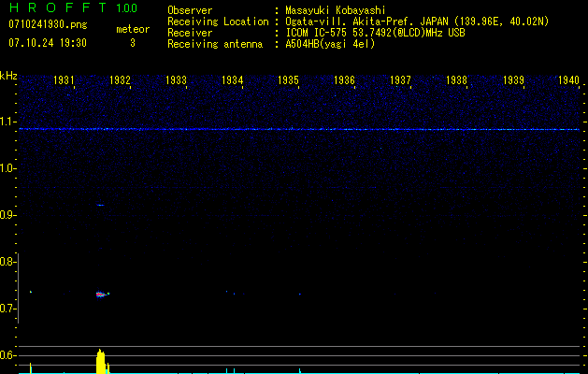
Task: Click the 1935 time marker
Action: [288, 79]
